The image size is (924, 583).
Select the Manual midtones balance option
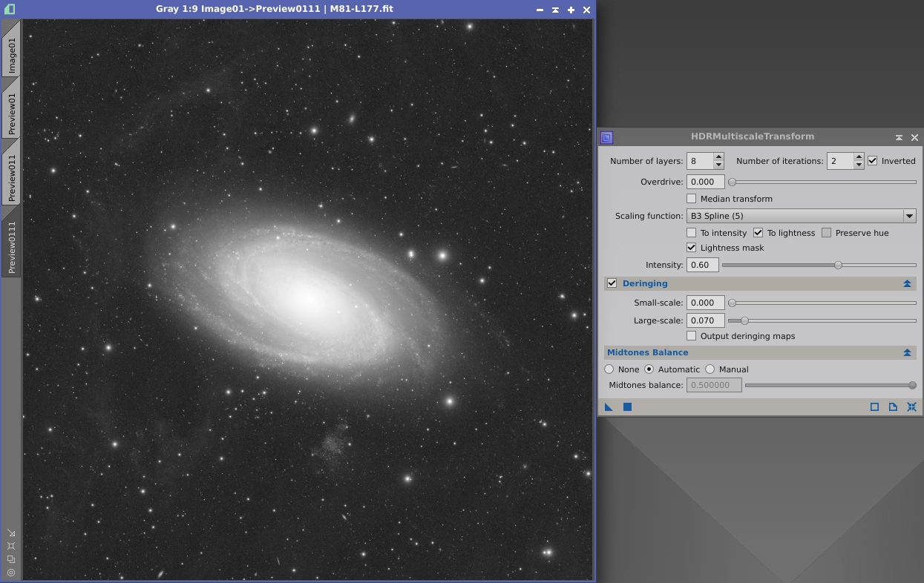click(710, 369)
